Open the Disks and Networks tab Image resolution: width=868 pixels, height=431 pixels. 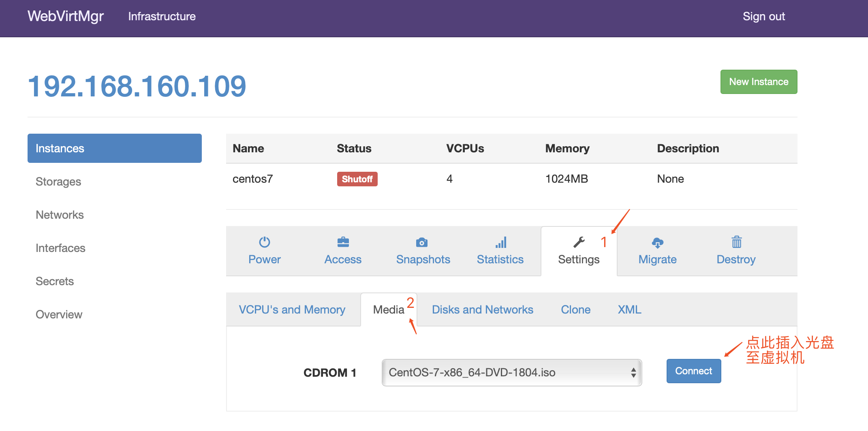[482, 310]
